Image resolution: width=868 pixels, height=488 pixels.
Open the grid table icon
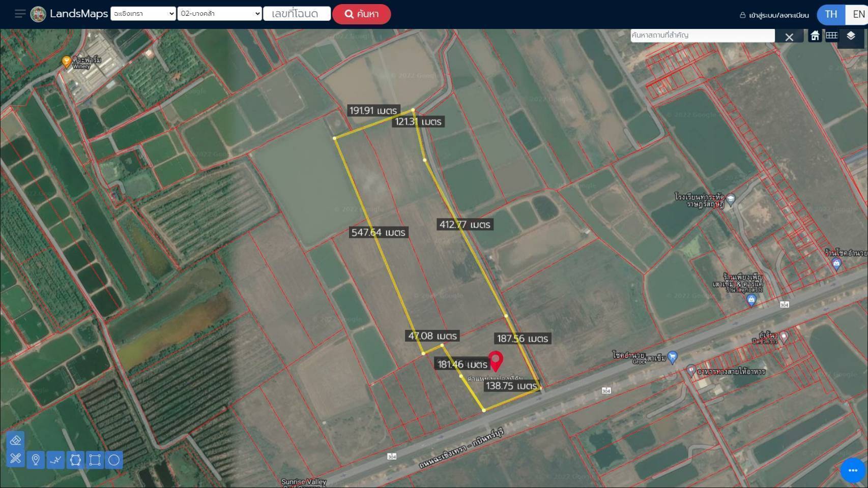point(832,36)
